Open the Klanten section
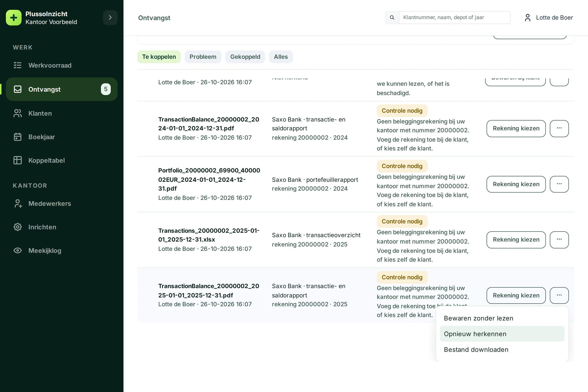Image resolution: width=588 pixels, height=392 pixels. (x=61, y=113)
